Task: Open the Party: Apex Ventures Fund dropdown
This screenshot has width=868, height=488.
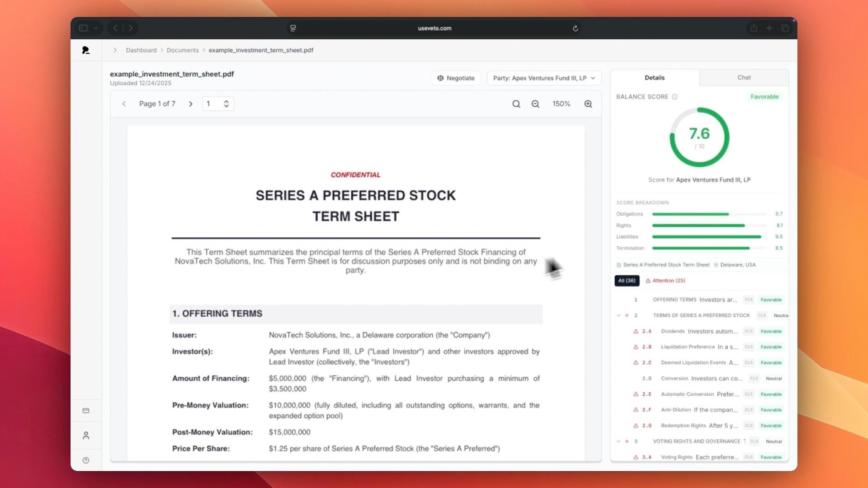Action: (544, 78)
